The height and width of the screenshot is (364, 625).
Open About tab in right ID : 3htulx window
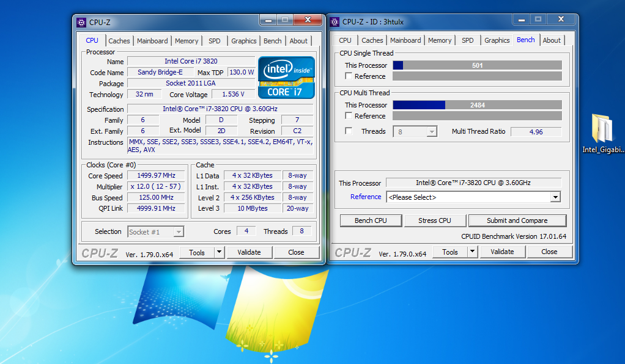click(x=552, y=40)
